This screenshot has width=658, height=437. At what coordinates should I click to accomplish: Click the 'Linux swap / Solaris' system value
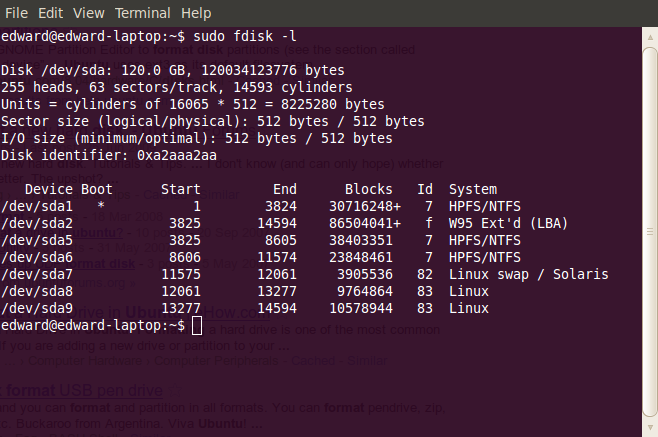pos(529,275)
